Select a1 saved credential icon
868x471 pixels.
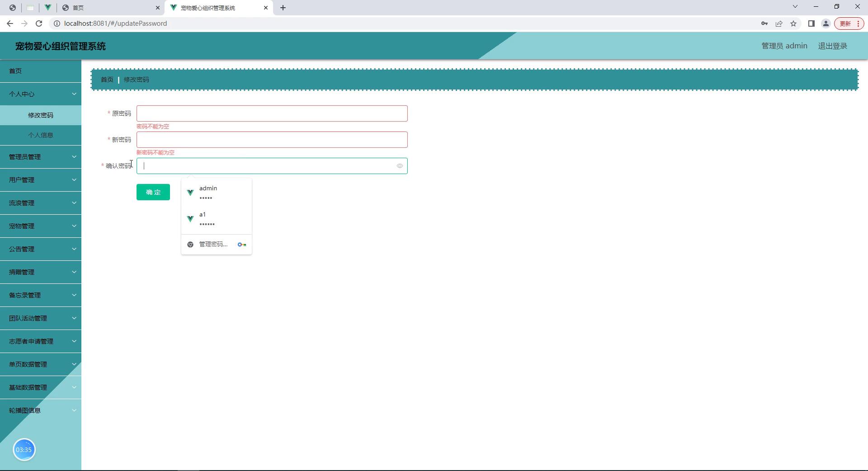[x=190, y=219]
